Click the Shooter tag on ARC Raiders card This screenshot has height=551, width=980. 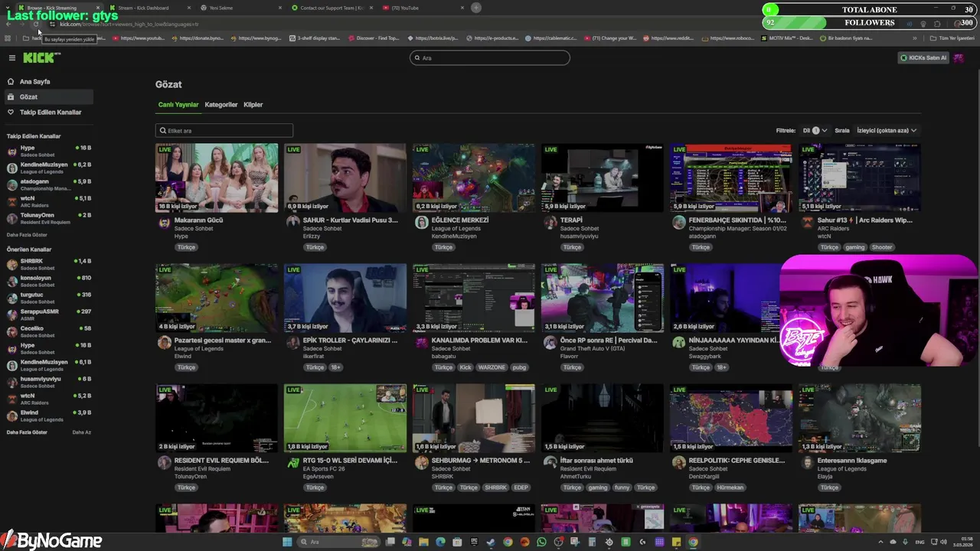882,247
